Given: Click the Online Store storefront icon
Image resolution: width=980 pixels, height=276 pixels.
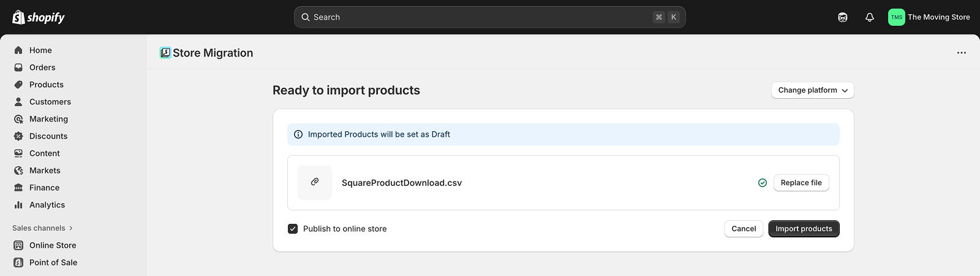Looking at the screenshot, I should (18, 245).
